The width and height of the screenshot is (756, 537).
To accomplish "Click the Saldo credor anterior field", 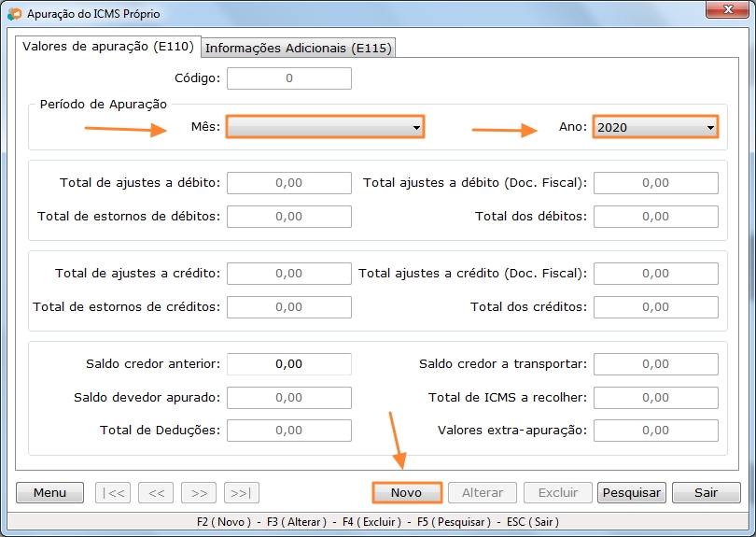I will 289,364.
